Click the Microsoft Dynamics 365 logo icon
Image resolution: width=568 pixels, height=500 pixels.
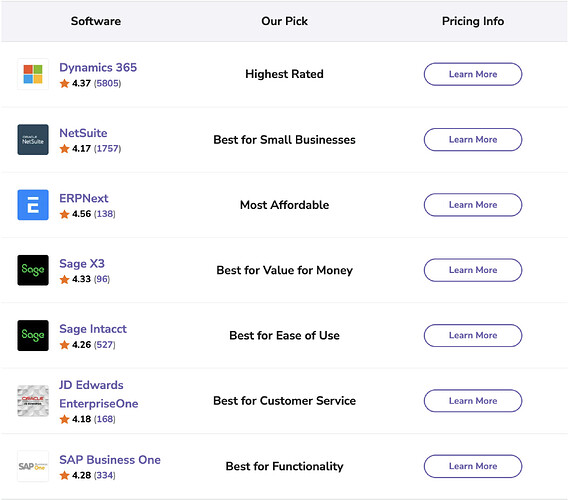[33, 74]
